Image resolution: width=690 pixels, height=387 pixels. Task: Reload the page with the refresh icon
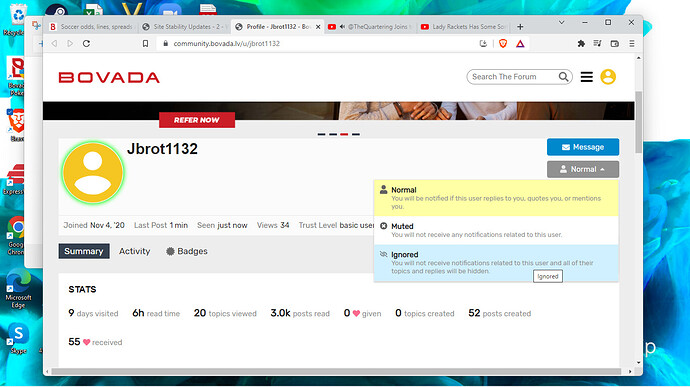pyautogui.click(x=87, y=44)
